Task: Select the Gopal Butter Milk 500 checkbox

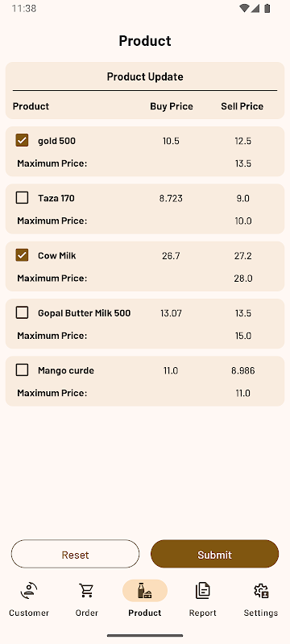Action: [22, 313]
